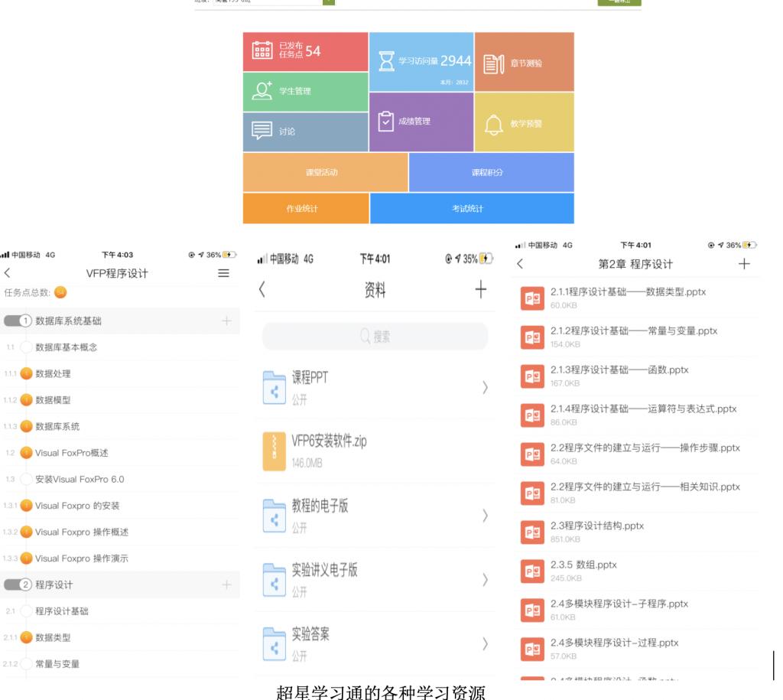
Task: Click the 学生管理 tile
Action: 306,93
